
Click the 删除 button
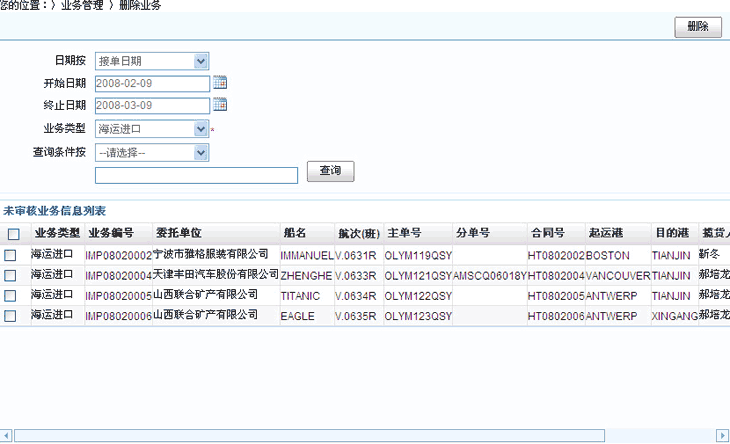click(x=697, y=27)
